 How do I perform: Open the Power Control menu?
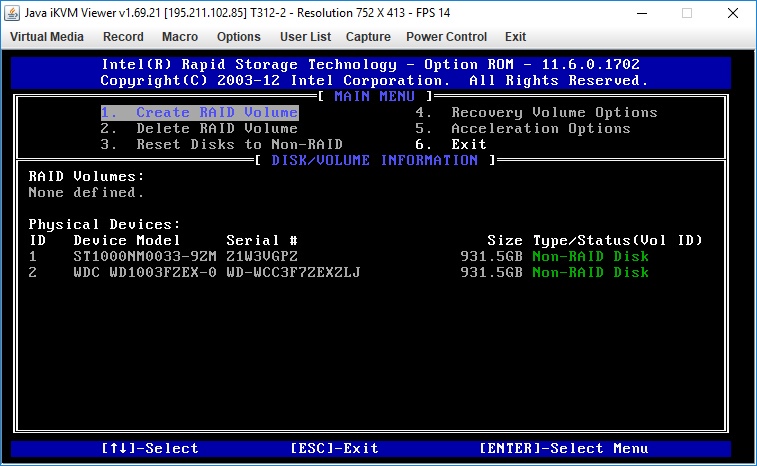pyautogui.click(x=446, y=37)
